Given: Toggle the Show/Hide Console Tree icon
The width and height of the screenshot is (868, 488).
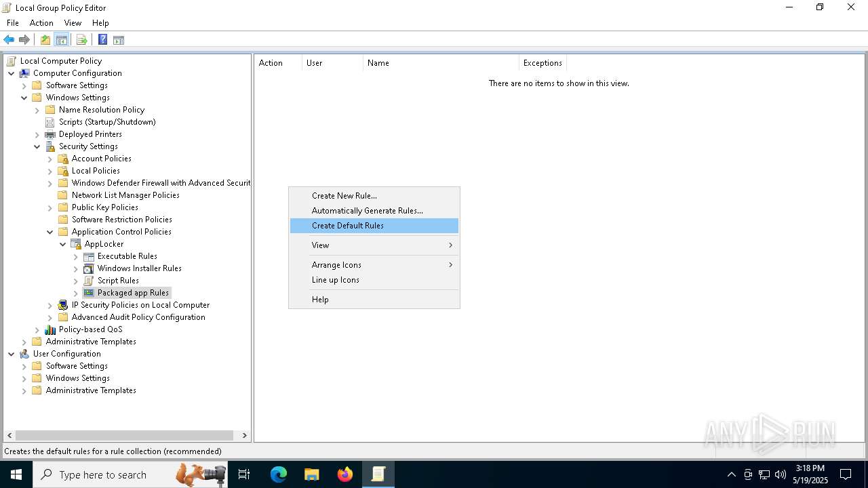Looking at the screenshot, I should [62, 40].
